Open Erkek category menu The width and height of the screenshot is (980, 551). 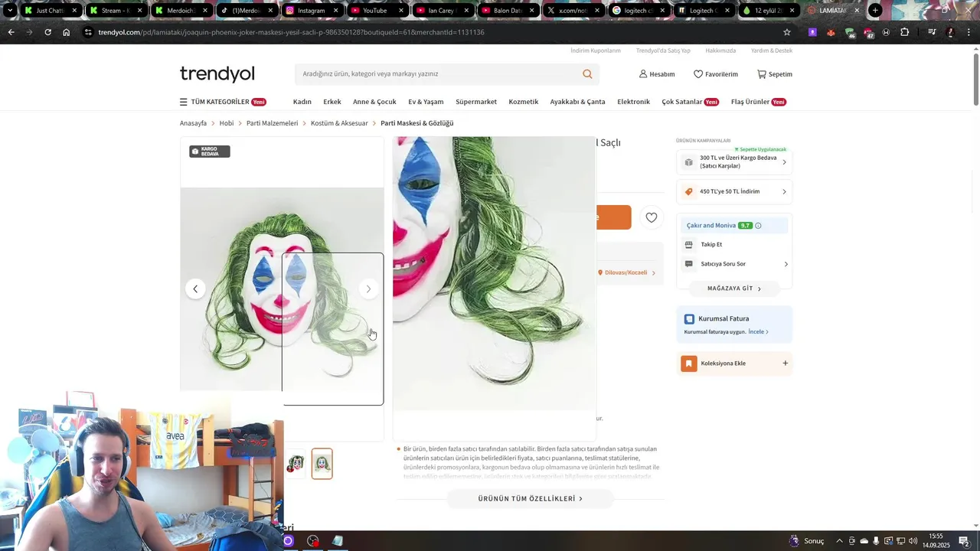pos(332,102)
